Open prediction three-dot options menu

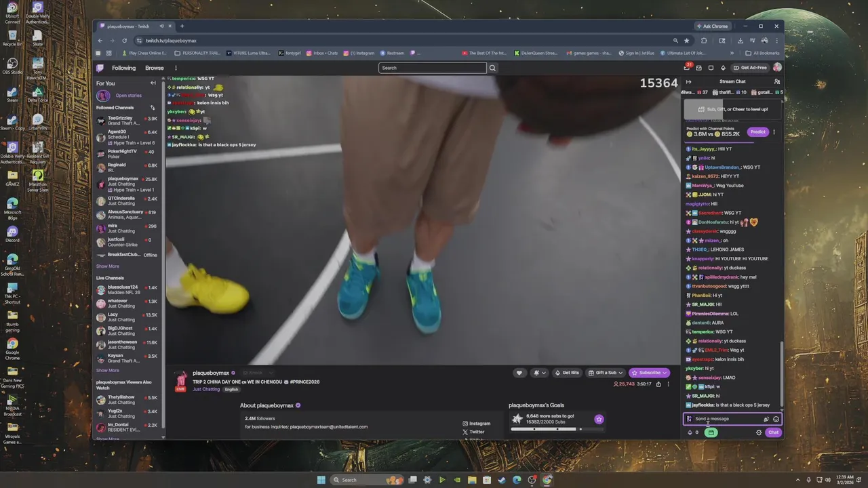coord(774,132)
